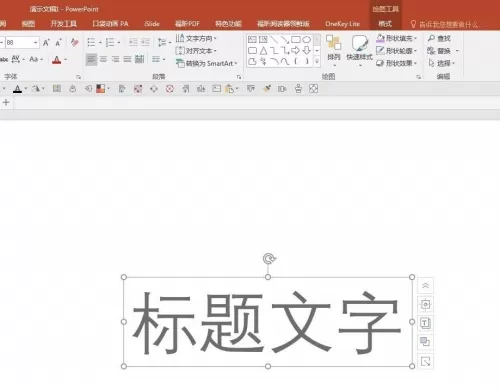Select the right block arrow shape

[x=295, y=51]
